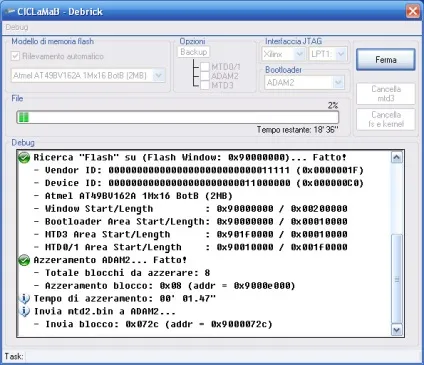424x365 pixels.
Task: Toggle Rilevamento automatico checkbox
Action: [15, 56]
